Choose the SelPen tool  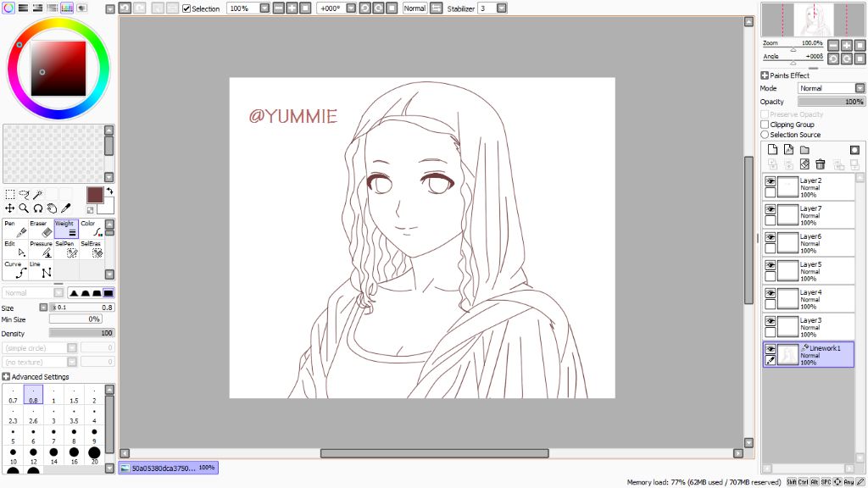click(x=66, y=249)
